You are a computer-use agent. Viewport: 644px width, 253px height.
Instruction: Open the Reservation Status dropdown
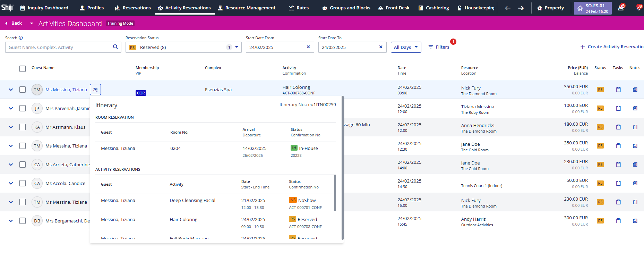tap(237, 47)
